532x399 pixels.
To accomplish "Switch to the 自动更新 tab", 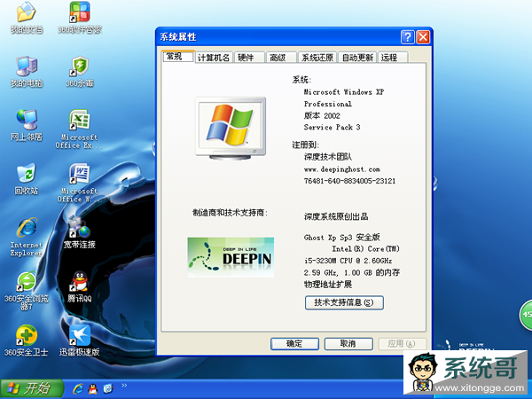I will (357, 58).
